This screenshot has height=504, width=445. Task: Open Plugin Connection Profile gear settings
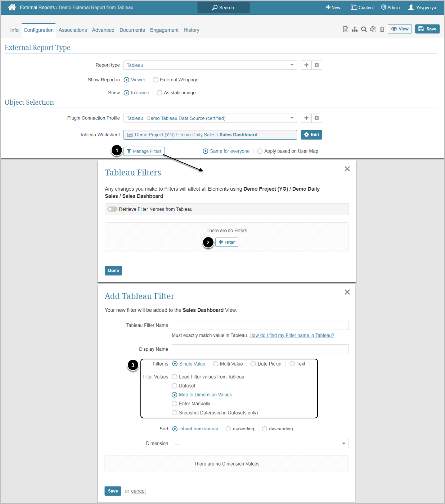tap(317, 118)
